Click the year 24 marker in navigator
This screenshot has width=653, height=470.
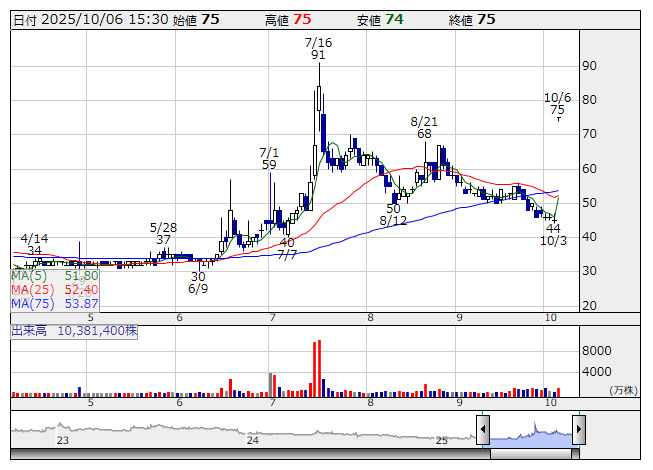click(253, 440)
